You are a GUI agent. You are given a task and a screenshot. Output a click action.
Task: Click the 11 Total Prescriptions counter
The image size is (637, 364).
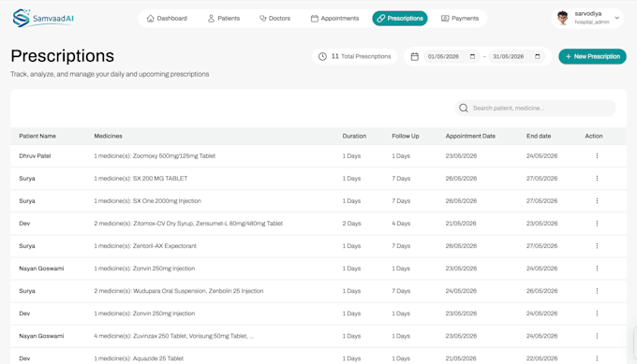click(355, 56)
